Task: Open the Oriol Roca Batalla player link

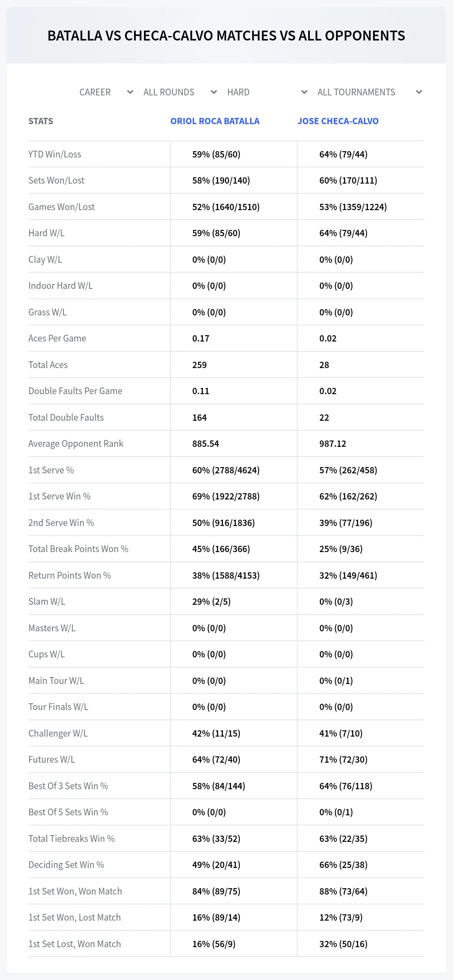Action: pyautogui.click(x=215, y=121)
